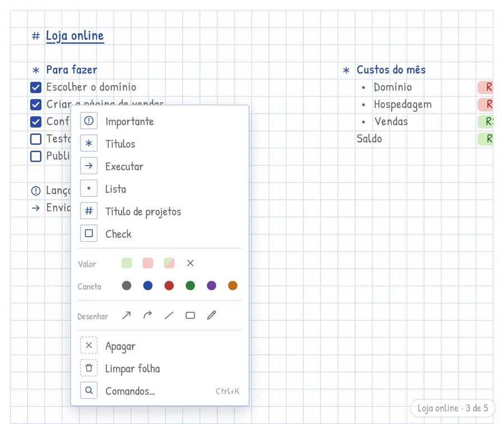
Task: Select the purple pen color
Action: pos(212,286)
